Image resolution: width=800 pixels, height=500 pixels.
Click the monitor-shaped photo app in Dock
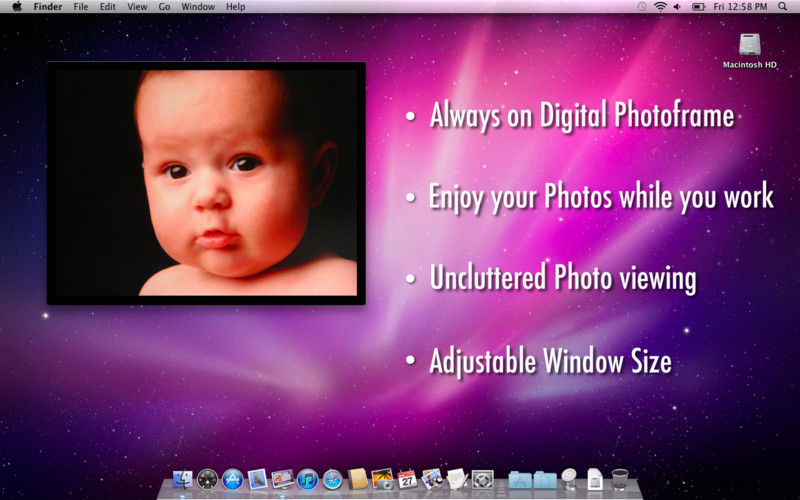(283, 480)
